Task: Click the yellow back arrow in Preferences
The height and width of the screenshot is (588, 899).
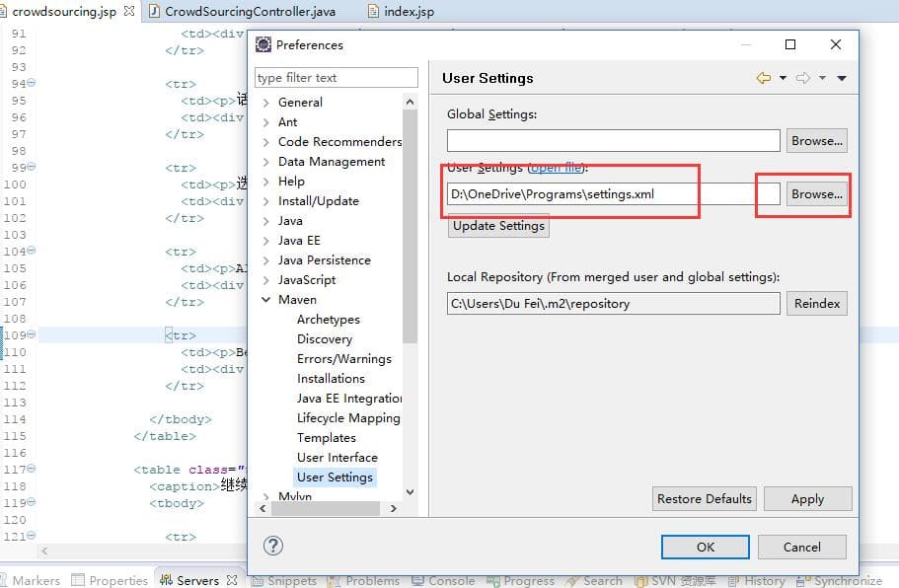Action: pyautogui.click(x=763, y=78)
